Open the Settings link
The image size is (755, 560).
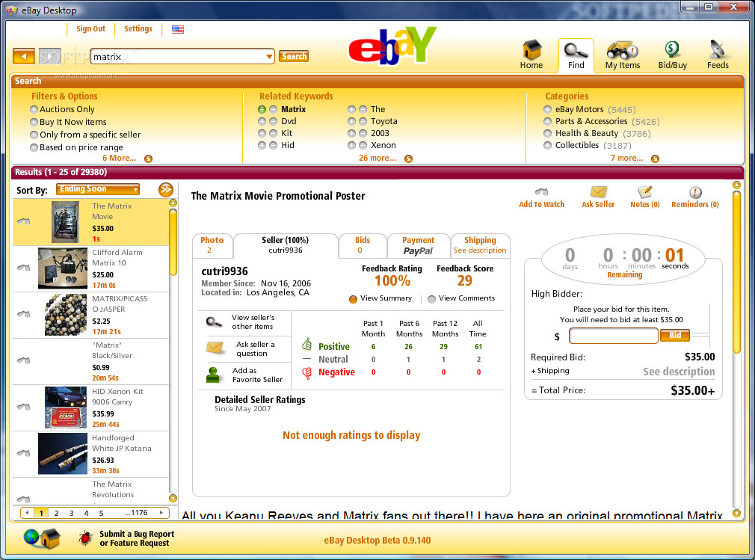pyautogui.click(x=138, y=29)
